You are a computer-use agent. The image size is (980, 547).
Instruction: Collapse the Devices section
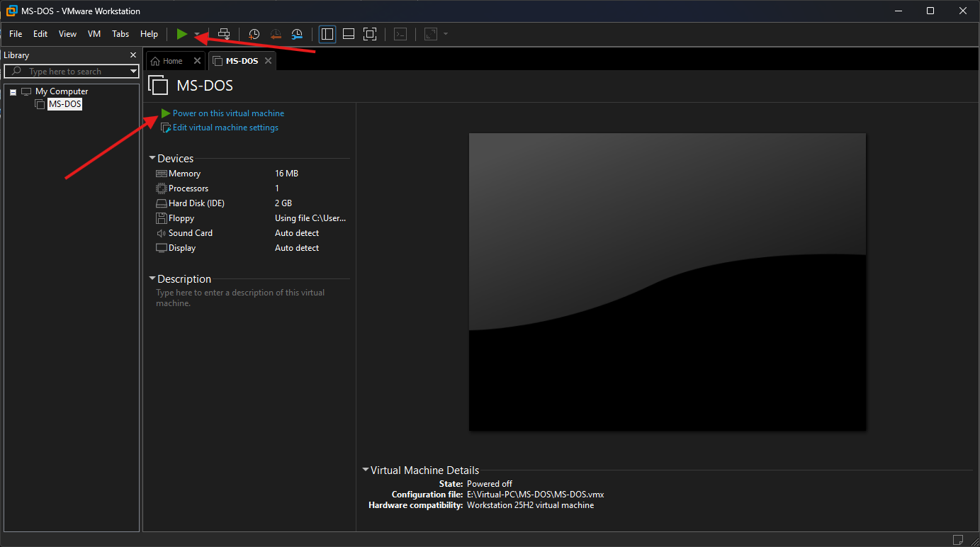pyautogui.click(x=152, y=159)
